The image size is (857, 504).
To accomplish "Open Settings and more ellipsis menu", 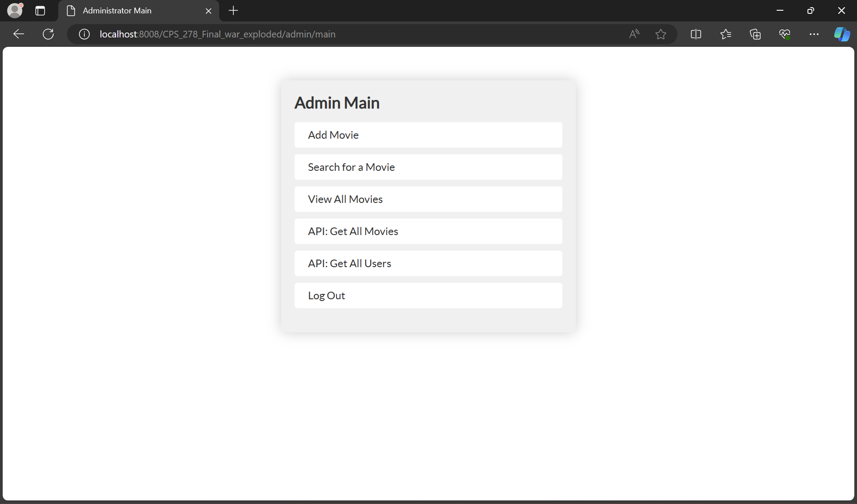I will [x=814, y=34].
